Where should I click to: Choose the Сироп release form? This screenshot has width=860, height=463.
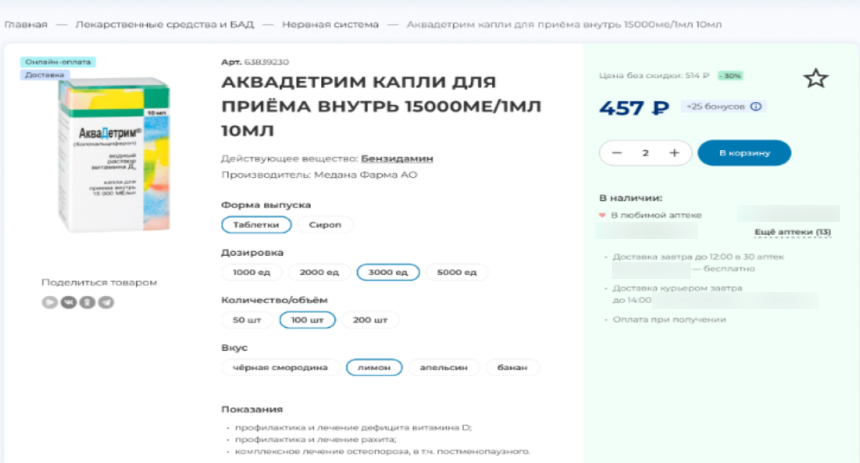coord(325,225)
